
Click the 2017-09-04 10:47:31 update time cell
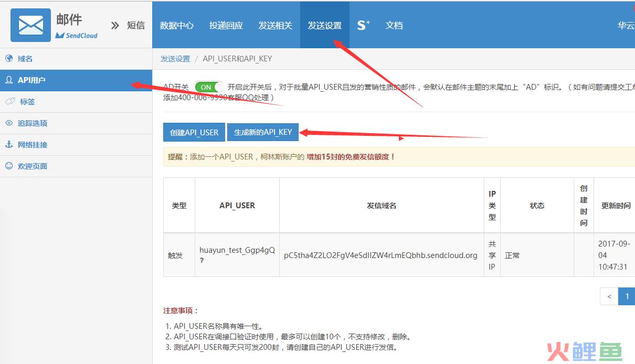[615, 255]
